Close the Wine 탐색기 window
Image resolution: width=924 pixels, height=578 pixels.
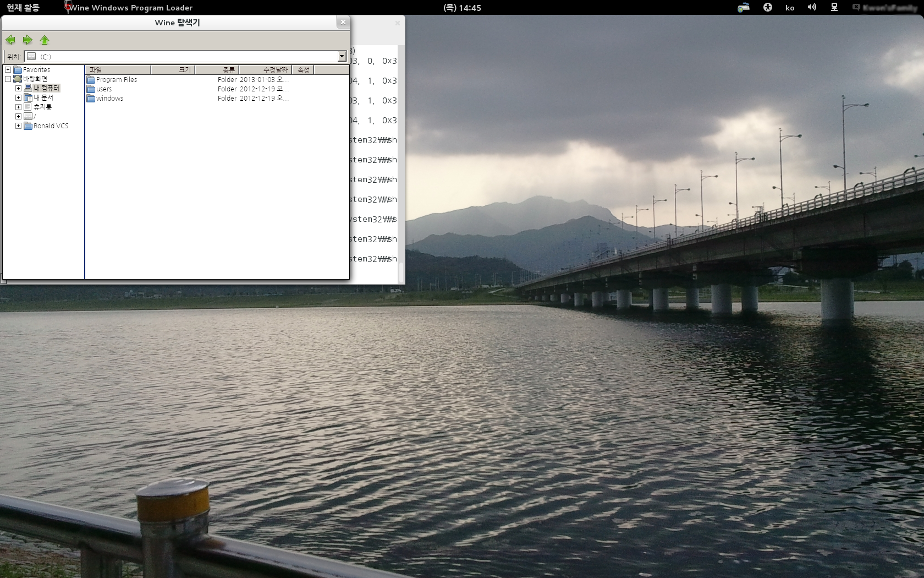click(x=343, y=22)
